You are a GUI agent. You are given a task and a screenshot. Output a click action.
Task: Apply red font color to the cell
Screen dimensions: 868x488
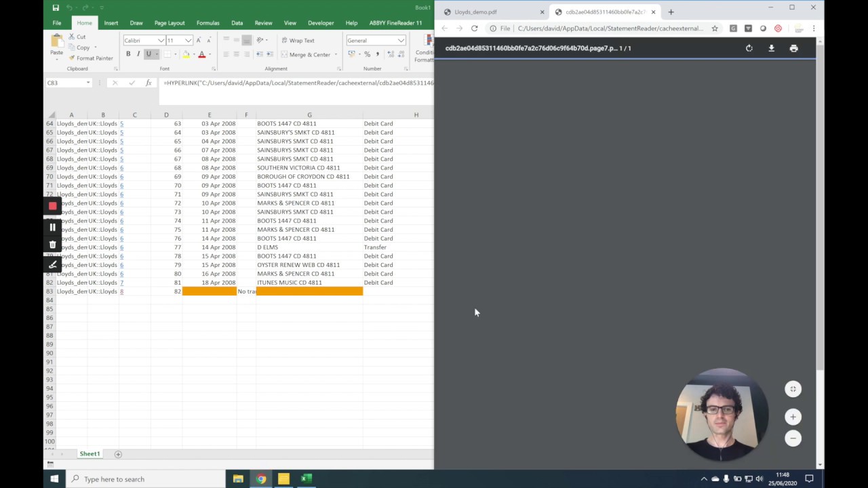(x=201, y=54)
